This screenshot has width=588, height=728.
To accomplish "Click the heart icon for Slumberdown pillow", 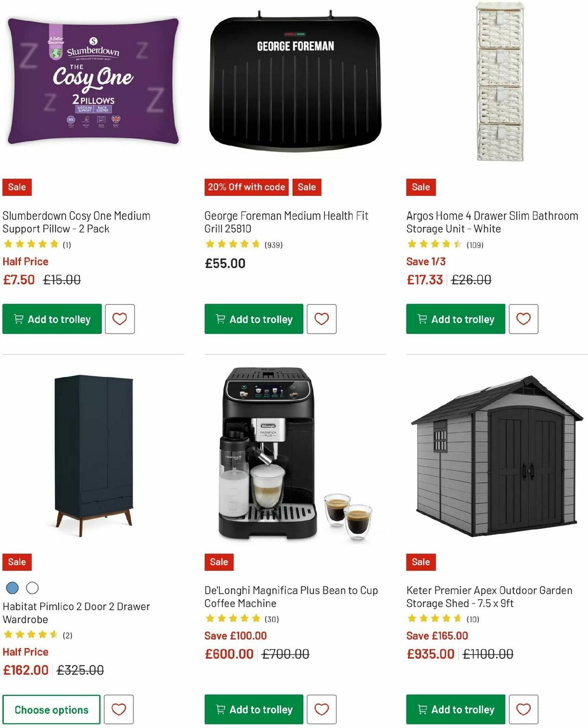I will tap(119, 319).
